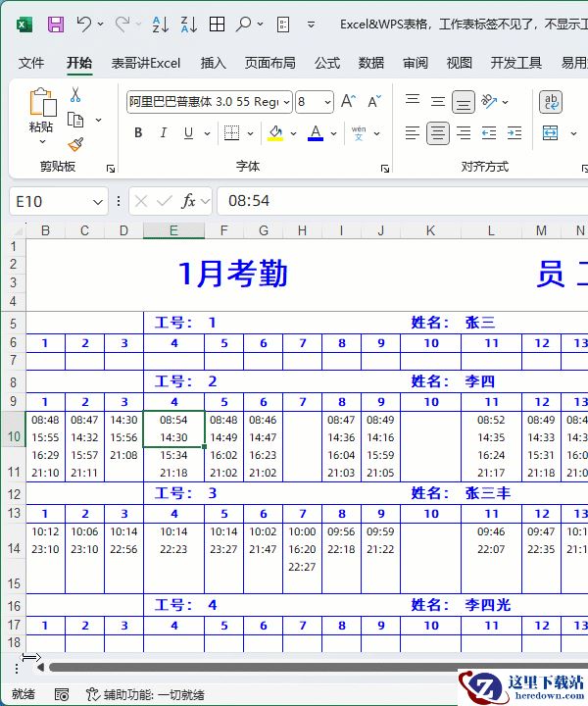Image resolution: width=588 pixels, height=706 pixels.
Task: Apply yellow fill color bucket
Action: 275,132
